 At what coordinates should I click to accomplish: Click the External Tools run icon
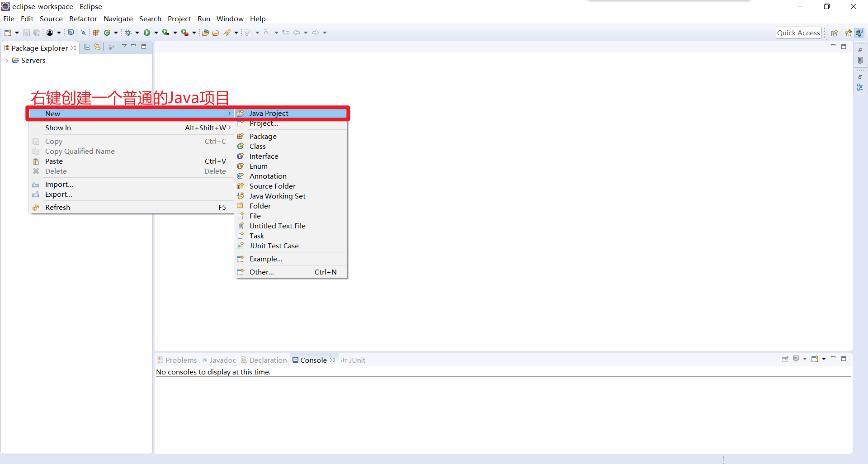point(185,33)
